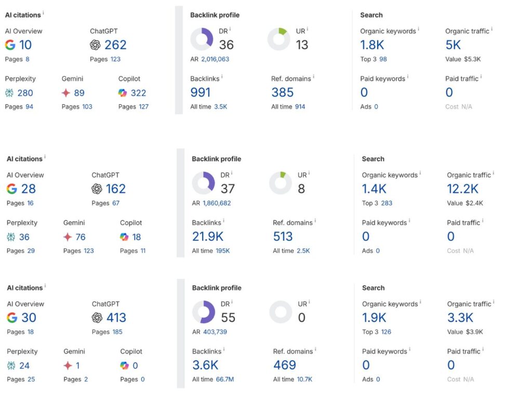Click the 12.2K organic traffic value
This screenshot has width=532, height=394.
462,189
